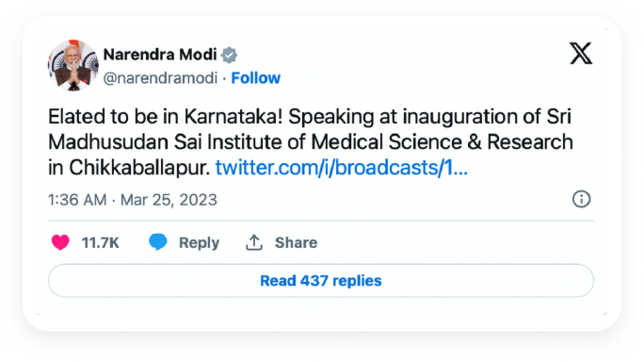The width and height of the screenshot is (644, 362).
Task: Click the 11.7K likes count
Action: coord(100,242)
